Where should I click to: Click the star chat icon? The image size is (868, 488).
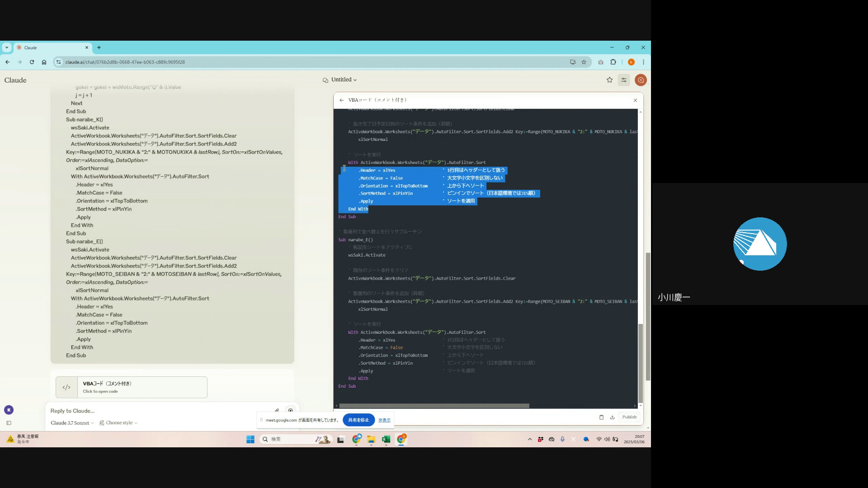tap(609, 80)
